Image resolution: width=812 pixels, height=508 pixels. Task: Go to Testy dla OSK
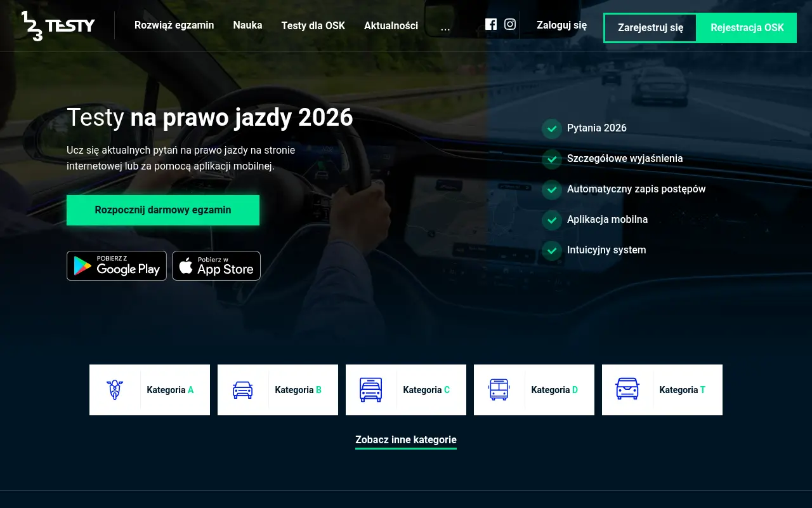(313, 25)
